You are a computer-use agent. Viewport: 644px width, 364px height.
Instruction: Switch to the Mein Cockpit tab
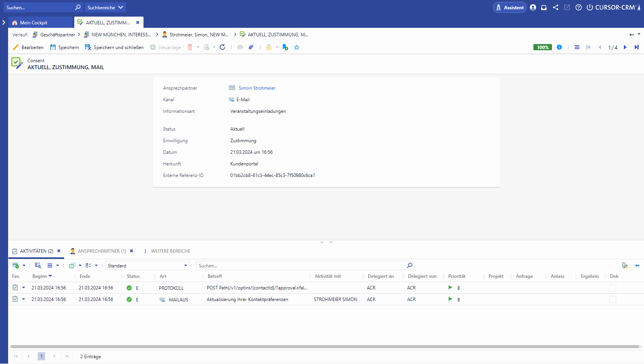[x=34, y=22]
